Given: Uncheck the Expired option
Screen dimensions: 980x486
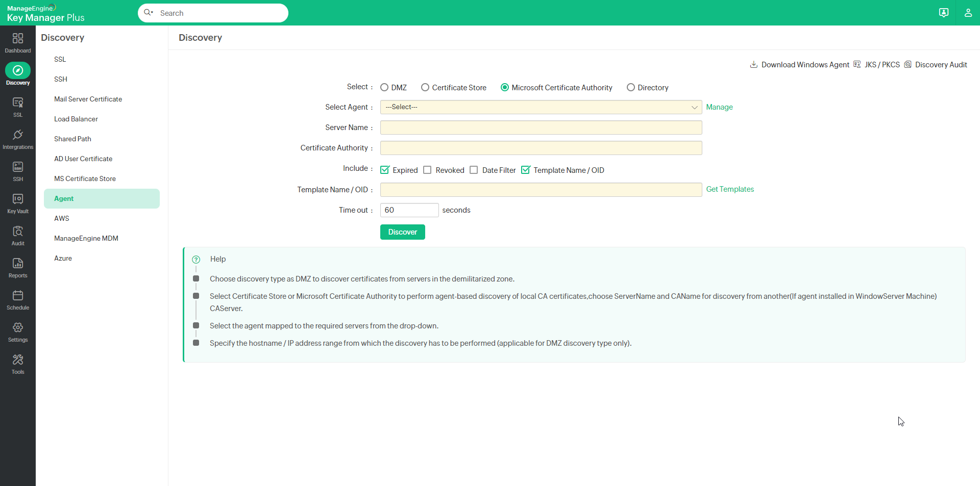Looking at the screenshot, I should point(385,170).
